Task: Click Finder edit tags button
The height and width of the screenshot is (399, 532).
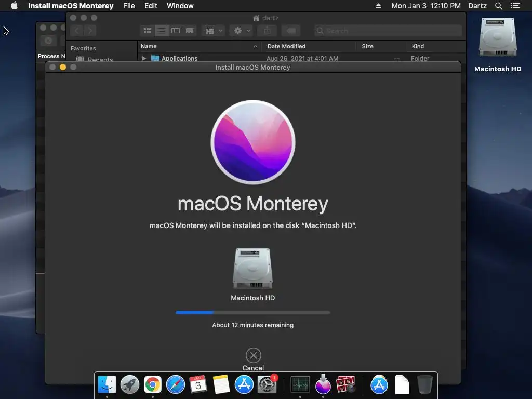Action: click(291, 31)
